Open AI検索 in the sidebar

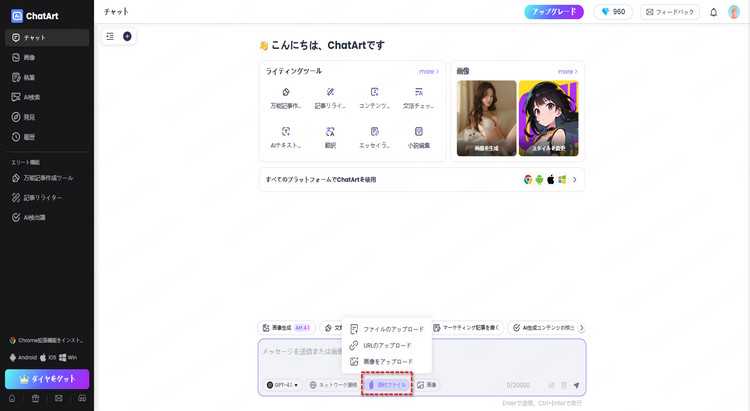coord(47,97)
